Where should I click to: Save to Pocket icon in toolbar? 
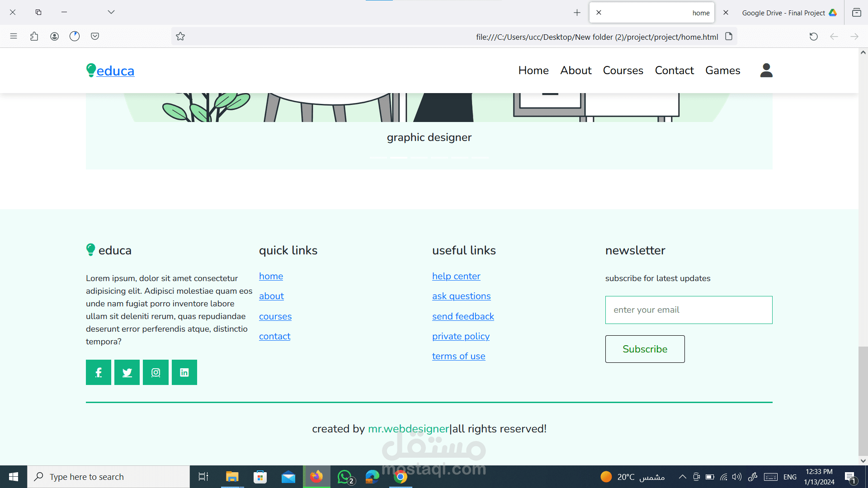tap(95, 37)
